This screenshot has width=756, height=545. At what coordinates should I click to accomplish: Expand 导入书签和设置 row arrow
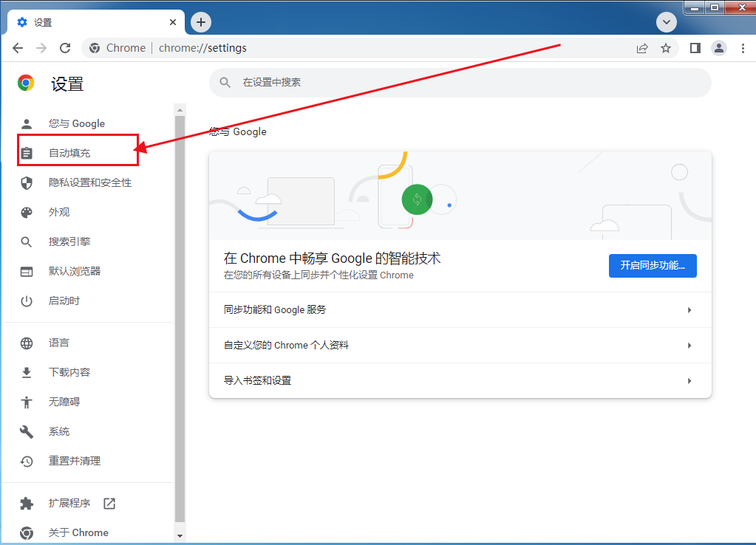tap(689, 381)
